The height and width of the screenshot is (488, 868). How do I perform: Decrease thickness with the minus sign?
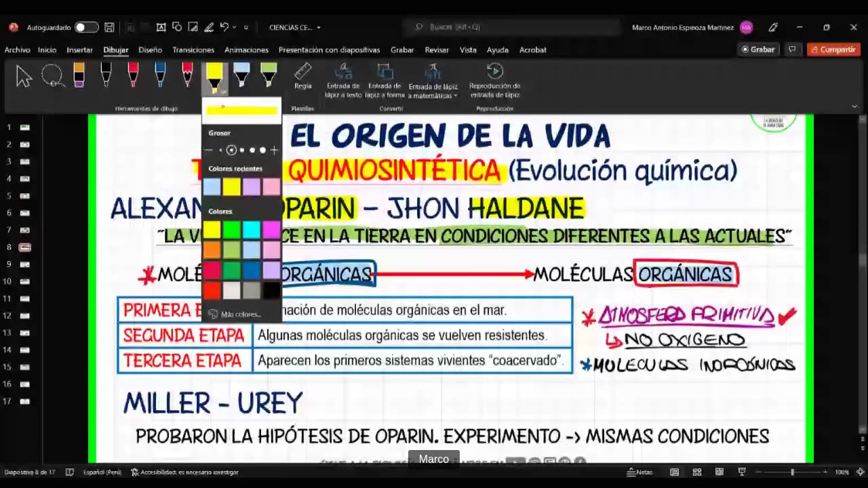point(209,150)
